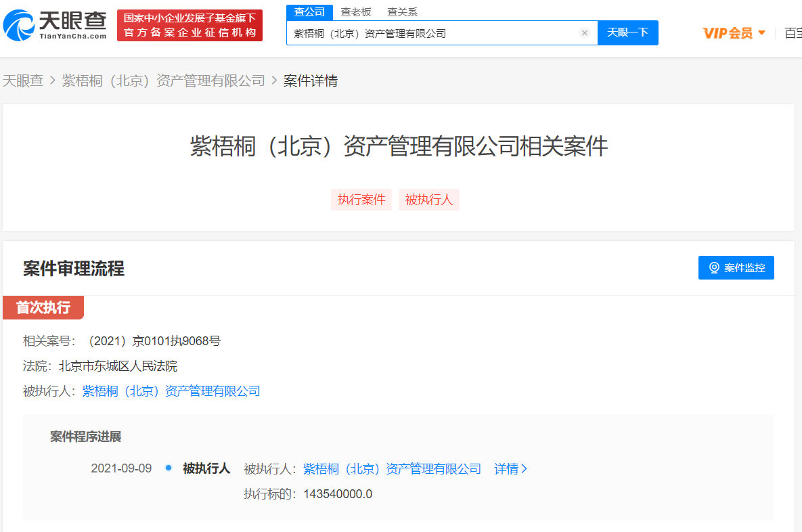Click the 被执行人 tag under the title

pyautogui.click(x=428, y=200)
